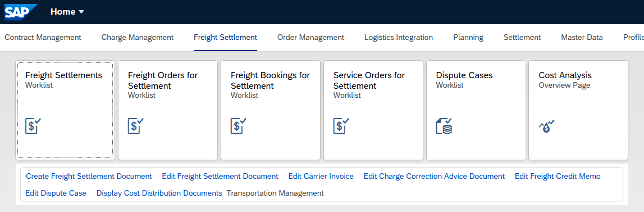Click the Dispute Cases tile icon

point(444,125)
